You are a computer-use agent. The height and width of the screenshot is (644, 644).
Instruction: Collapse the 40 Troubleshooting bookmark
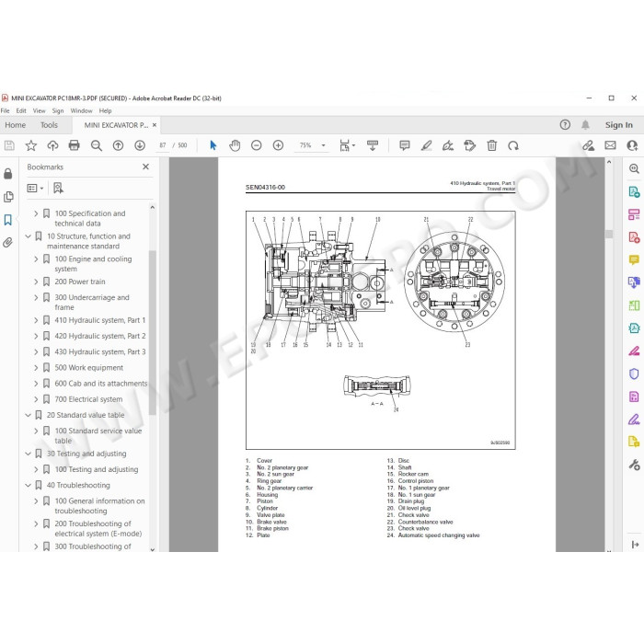point(28,486)
